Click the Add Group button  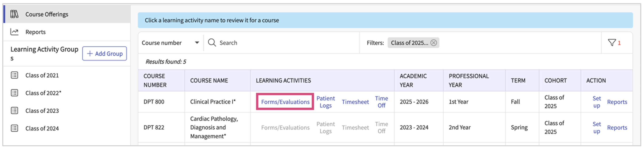point(104,54)
